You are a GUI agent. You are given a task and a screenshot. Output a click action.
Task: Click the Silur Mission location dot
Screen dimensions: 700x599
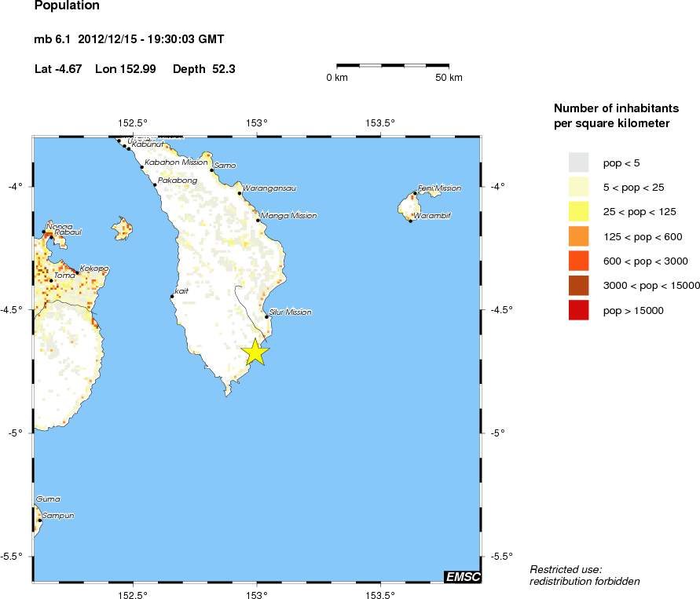[x=266, y=317]
